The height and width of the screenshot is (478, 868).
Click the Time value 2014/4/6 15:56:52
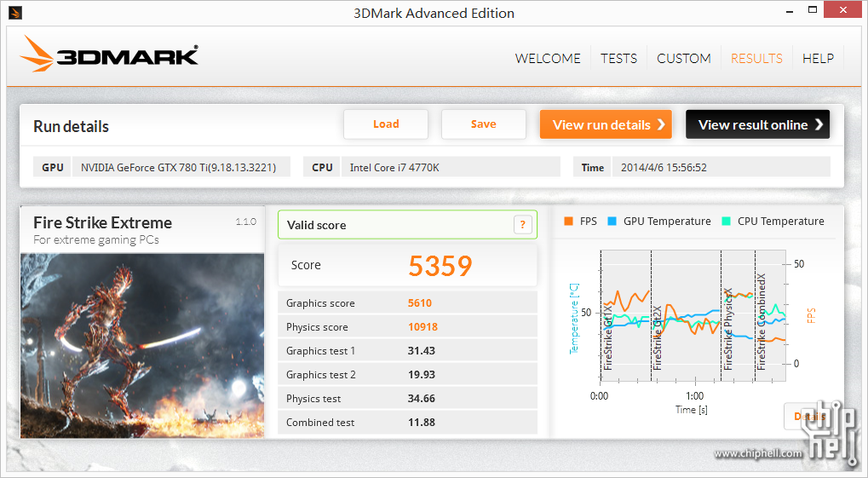point(721,167)
